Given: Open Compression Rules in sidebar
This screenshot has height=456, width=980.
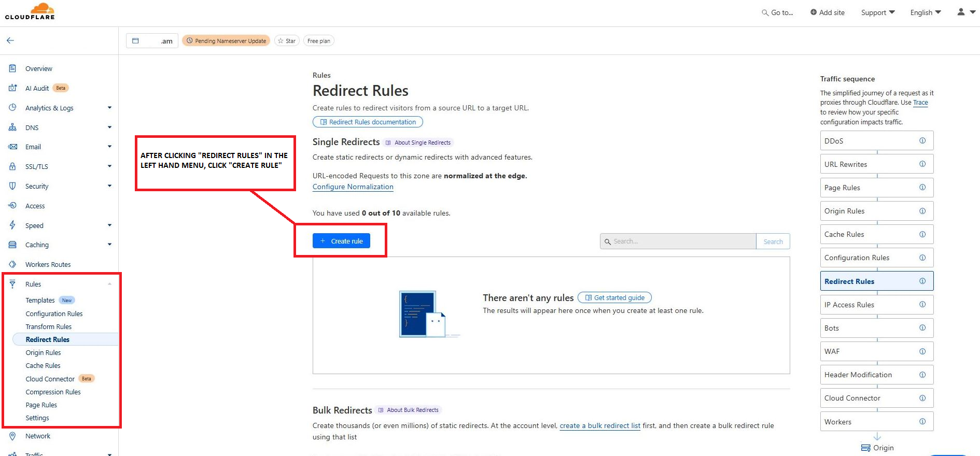Looking at the screenshot, I should click(x=53, y=392).
